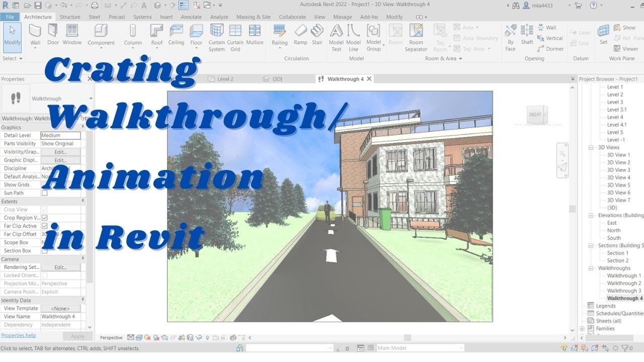This screenshot has height=362, width=644.
Task: Open the work plane Viewer
Action: coord(626,49)
